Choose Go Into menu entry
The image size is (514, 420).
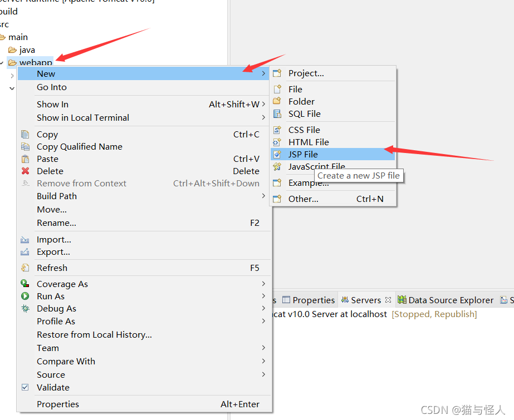[x=144, y=87]
